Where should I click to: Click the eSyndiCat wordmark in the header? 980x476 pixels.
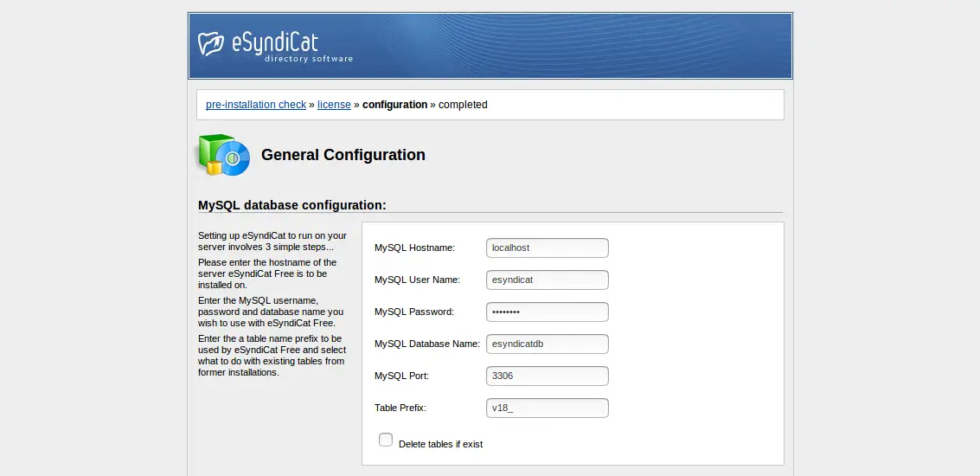click(x=275, y=42)
